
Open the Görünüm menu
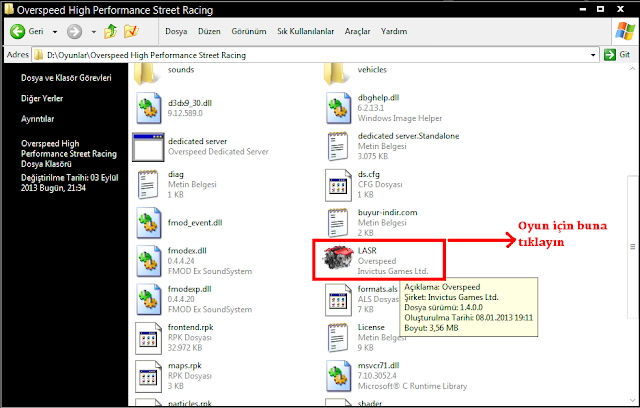pyautogui.click(x=249, y=31)
